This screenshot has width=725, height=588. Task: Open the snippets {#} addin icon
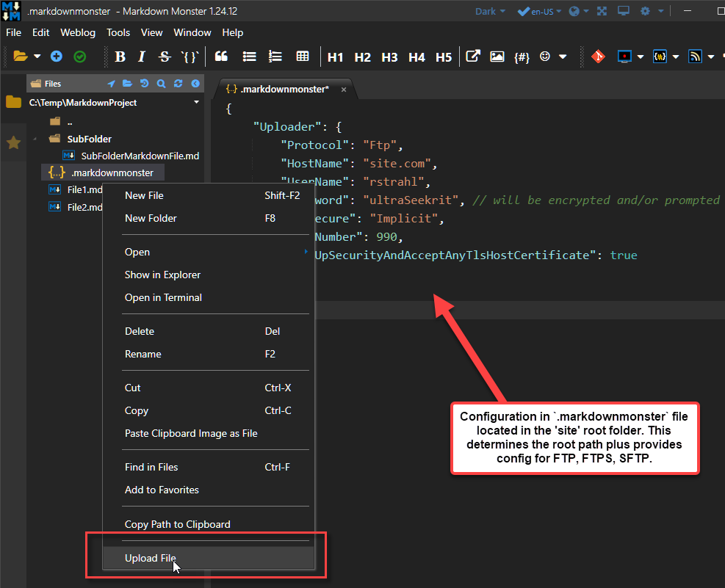[x=660, y=57]
